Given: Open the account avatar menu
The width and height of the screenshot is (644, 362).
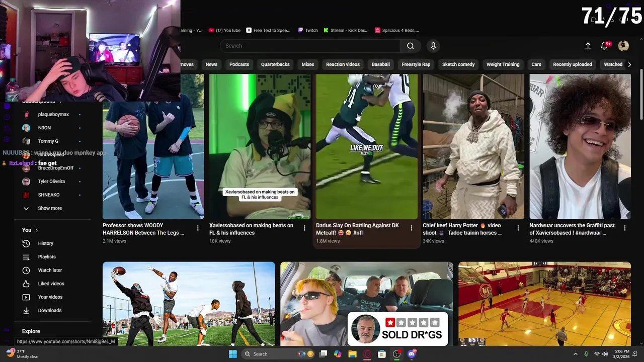Looking at the screenshot, I should (x=623, y=46).
